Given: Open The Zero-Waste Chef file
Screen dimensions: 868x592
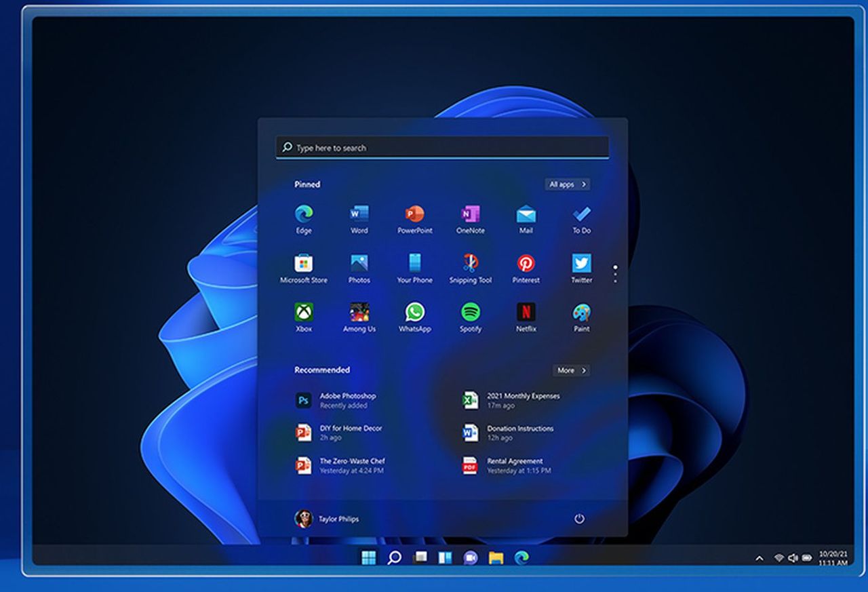Looking at the screenshot, I should pyautogui.click(x=340, y=465).
